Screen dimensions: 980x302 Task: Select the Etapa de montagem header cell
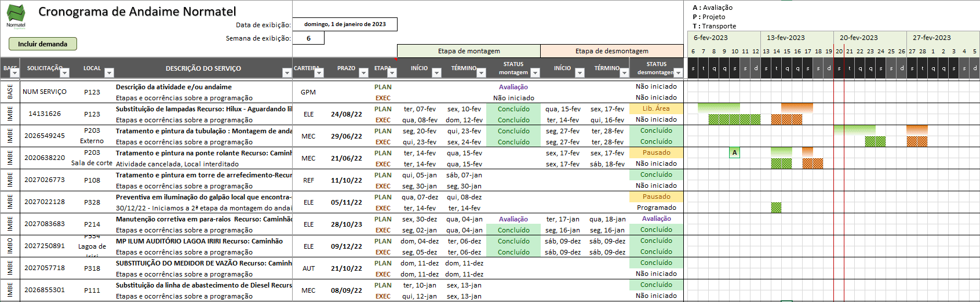(469, 51)
